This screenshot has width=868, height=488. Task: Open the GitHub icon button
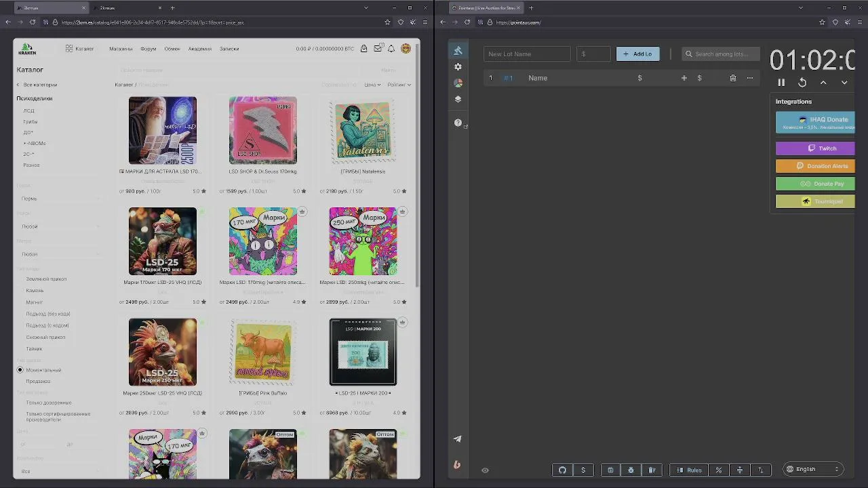coord(562,470)
